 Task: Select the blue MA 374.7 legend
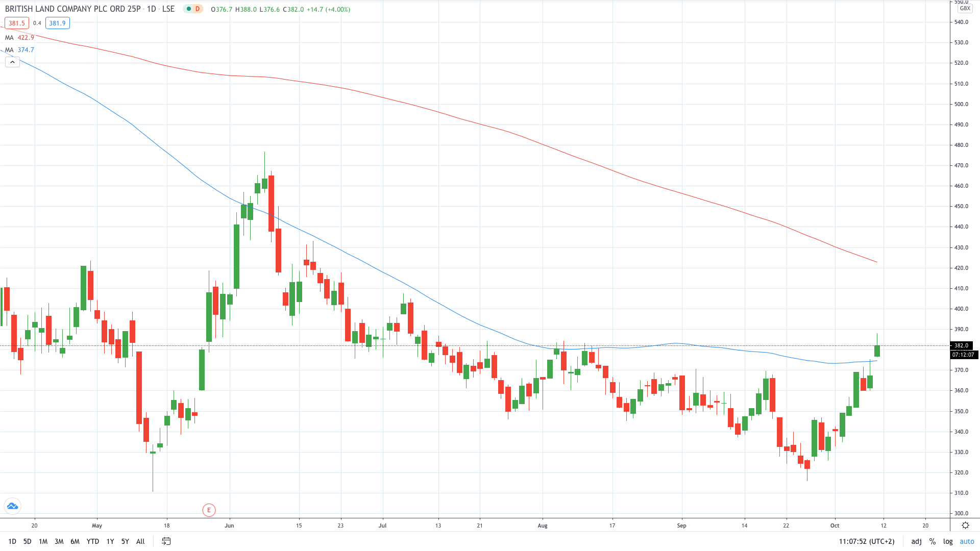coord(20,50)
